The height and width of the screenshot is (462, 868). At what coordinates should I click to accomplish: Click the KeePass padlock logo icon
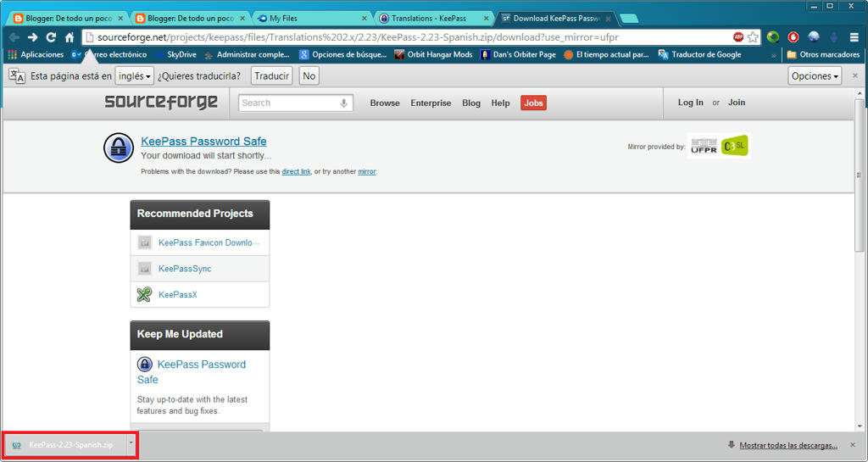point(119,148)
